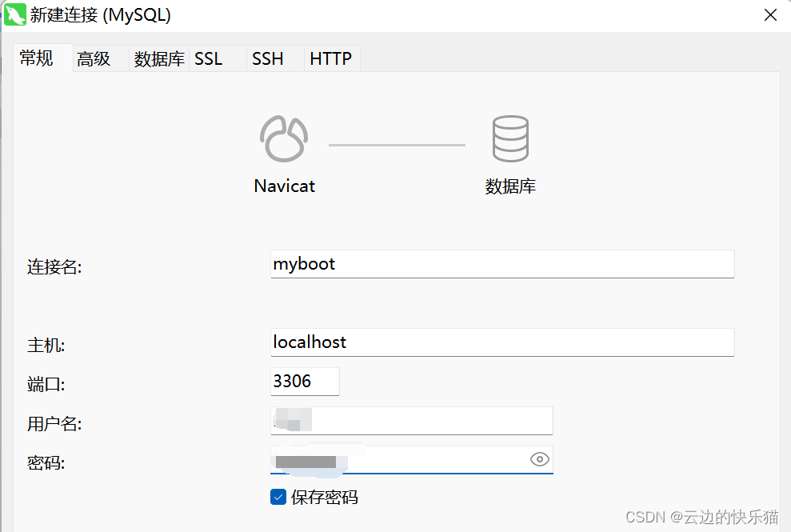The image size is (791, 532).
Task: Click the database cylinder icon
Action: tap(510, 139)
